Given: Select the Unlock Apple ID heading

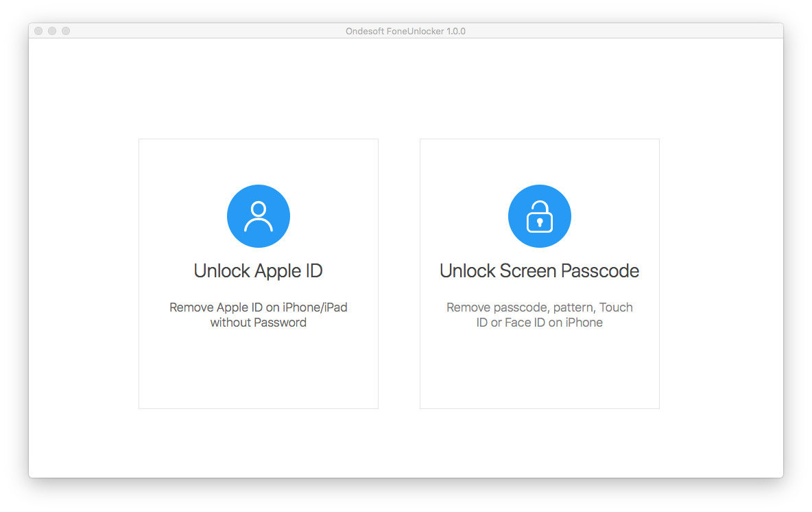Looking at the screenshot, I should (259, 271).
